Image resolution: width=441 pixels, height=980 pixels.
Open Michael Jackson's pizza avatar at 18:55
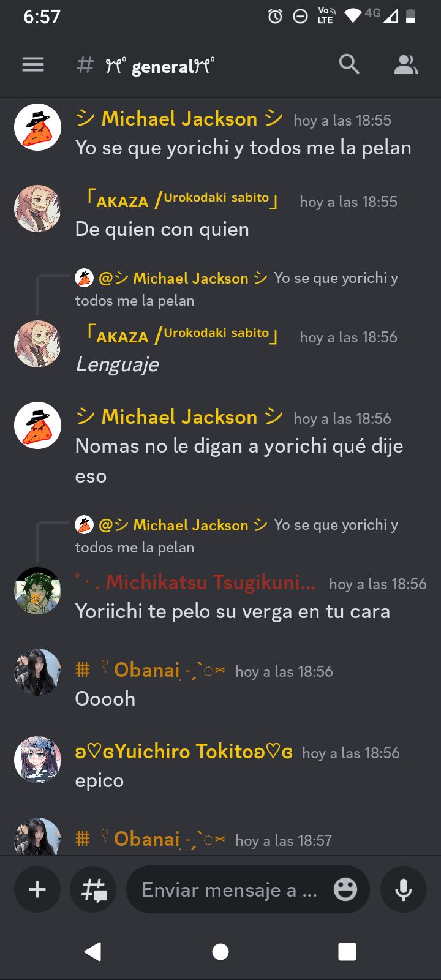(x=37, y=127)
